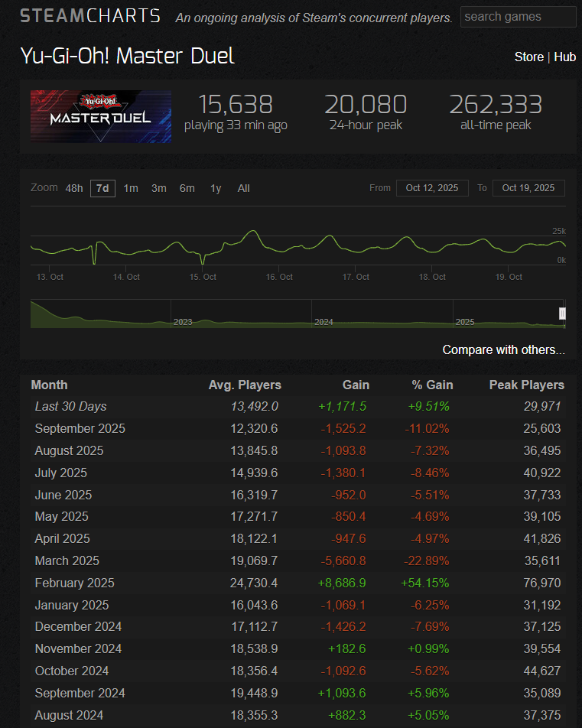Click the 13,492.0 average players value
The image size is (582, 728).
(254, 406)
